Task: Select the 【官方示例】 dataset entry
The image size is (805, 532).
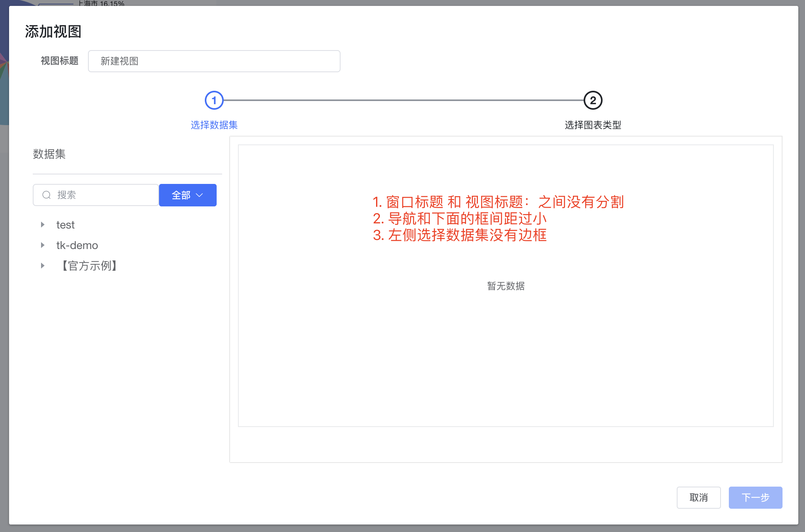Action: [x=89, y=266]
